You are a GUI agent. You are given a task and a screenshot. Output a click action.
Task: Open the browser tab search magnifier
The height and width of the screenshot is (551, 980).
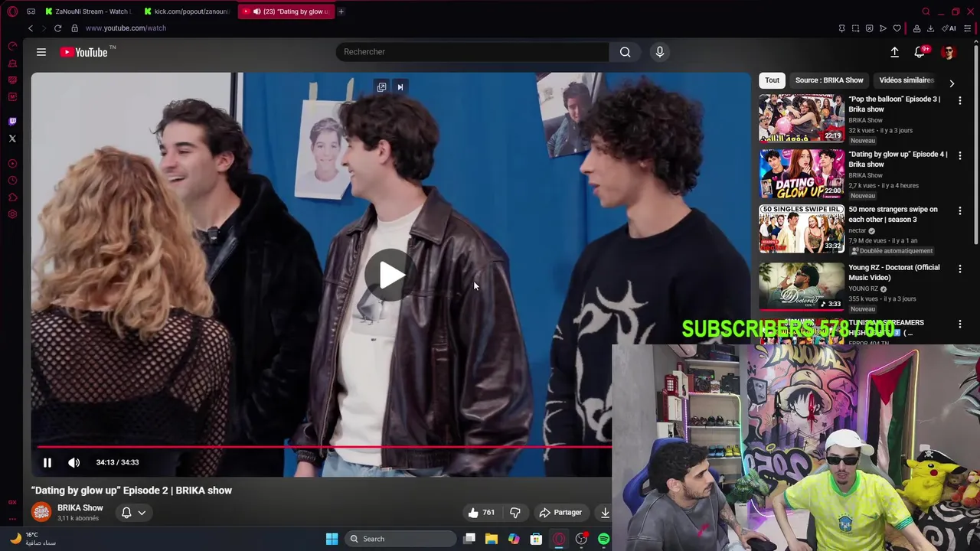tap(926, 11)
